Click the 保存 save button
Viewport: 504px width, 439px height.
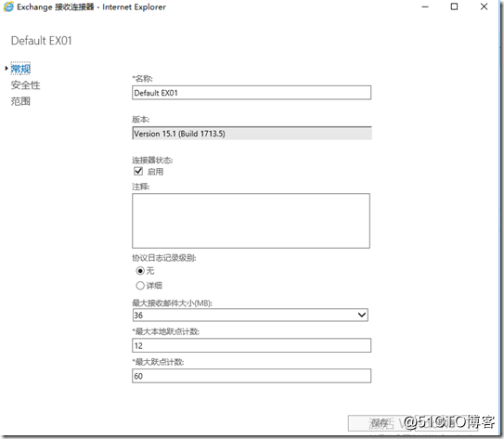[x=381, y=423]
